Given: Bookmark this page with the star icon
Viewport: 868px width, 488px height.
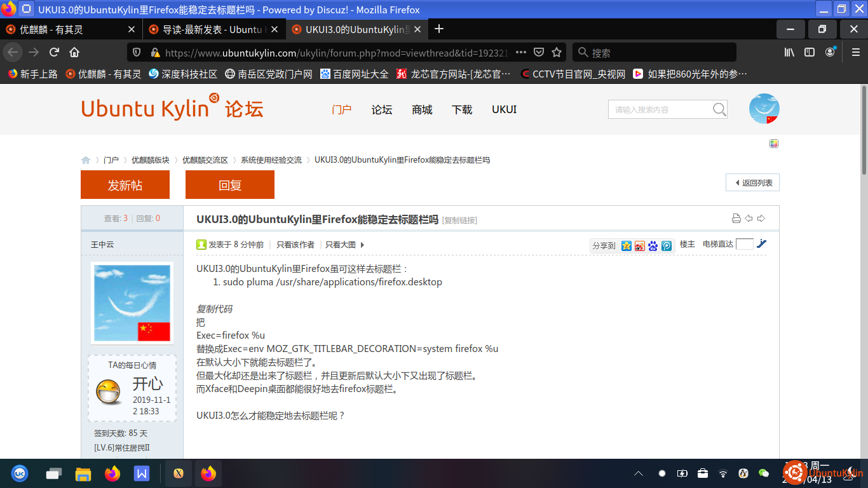Looking at the screenshot, I should click(557, 52).
